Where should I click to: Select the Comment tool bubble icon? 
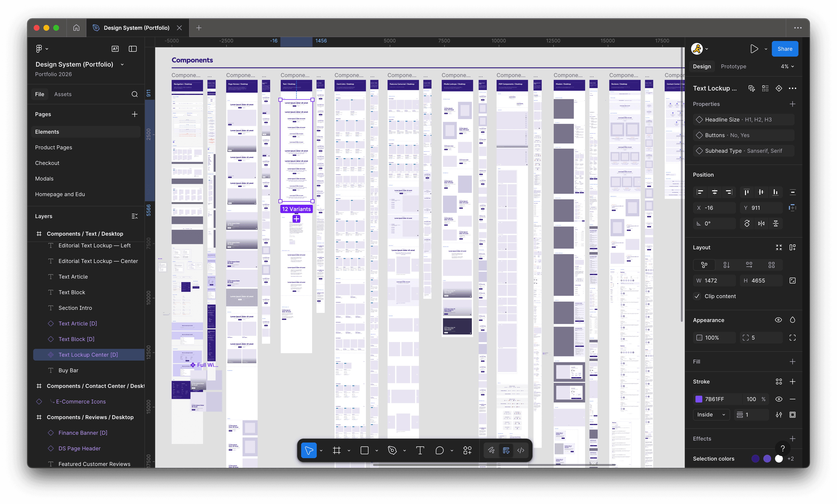click(x=439, y=450)
